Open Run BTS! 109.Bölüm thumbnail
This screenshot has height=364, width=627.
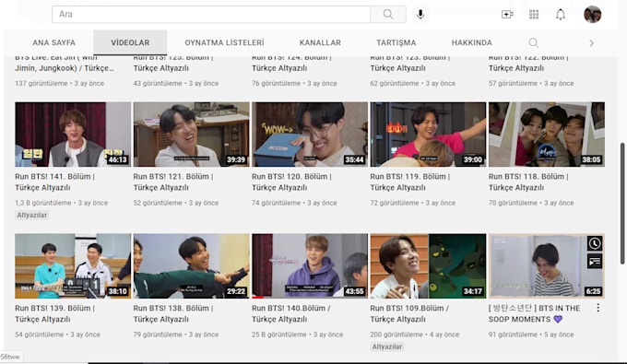click(x=428, y=266)
